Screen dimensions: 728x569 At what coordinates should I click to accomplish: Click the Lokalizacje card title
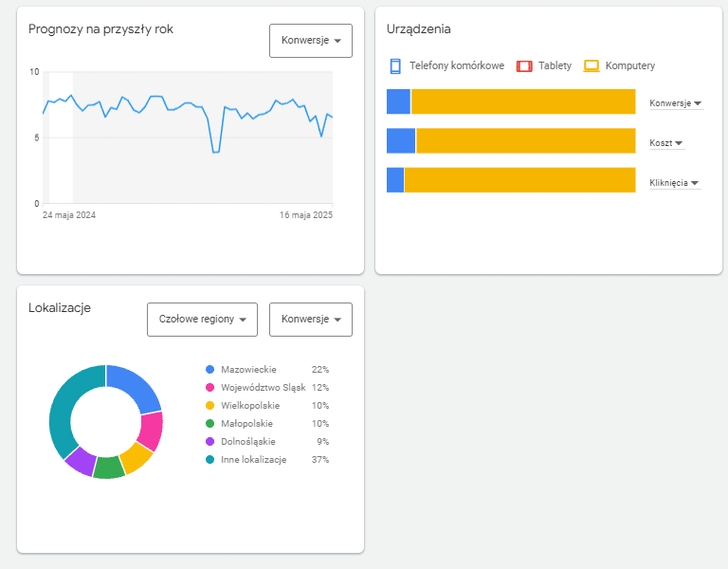[60, 308]
